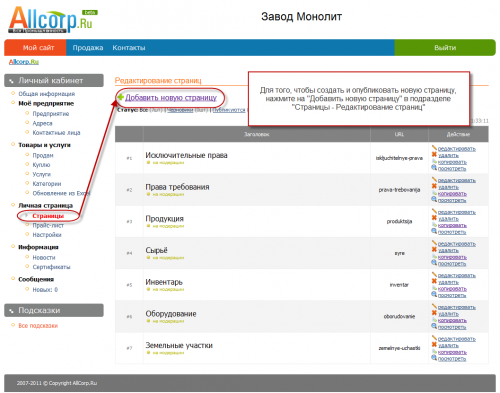
Task: Click the page title Земельные участки
Action: (x=179, y=345)
